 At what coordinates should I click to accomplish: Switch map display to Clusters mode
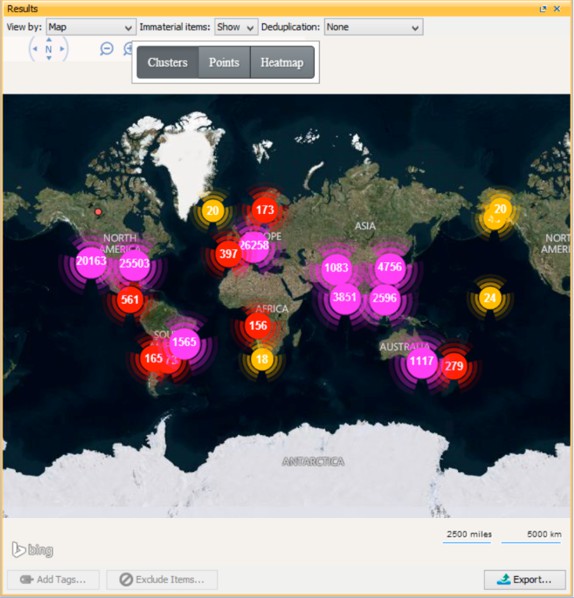click(x=168, y=62)
